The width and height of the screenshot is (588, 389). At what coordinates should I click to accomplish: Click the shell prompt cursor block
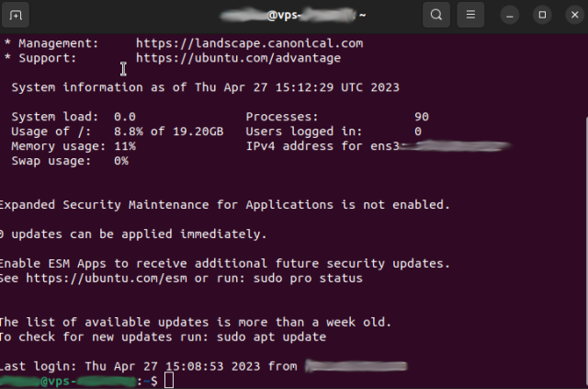[169, 381]
